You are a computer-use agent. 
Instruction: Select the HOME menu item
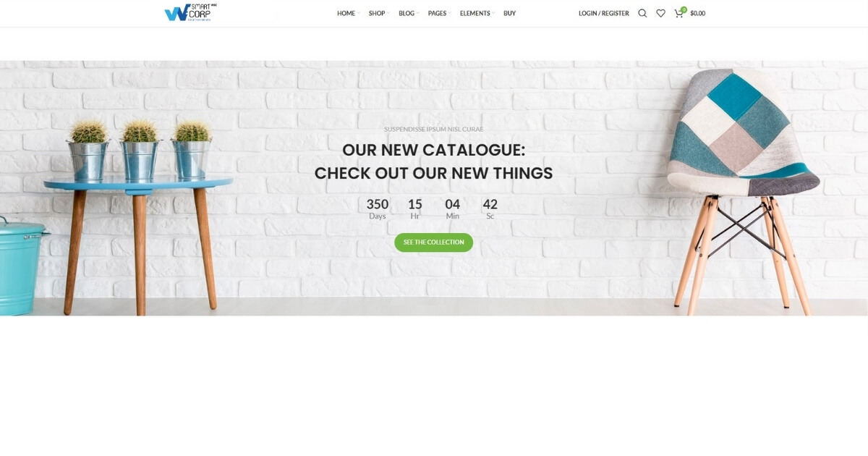(x=346, y=13)
